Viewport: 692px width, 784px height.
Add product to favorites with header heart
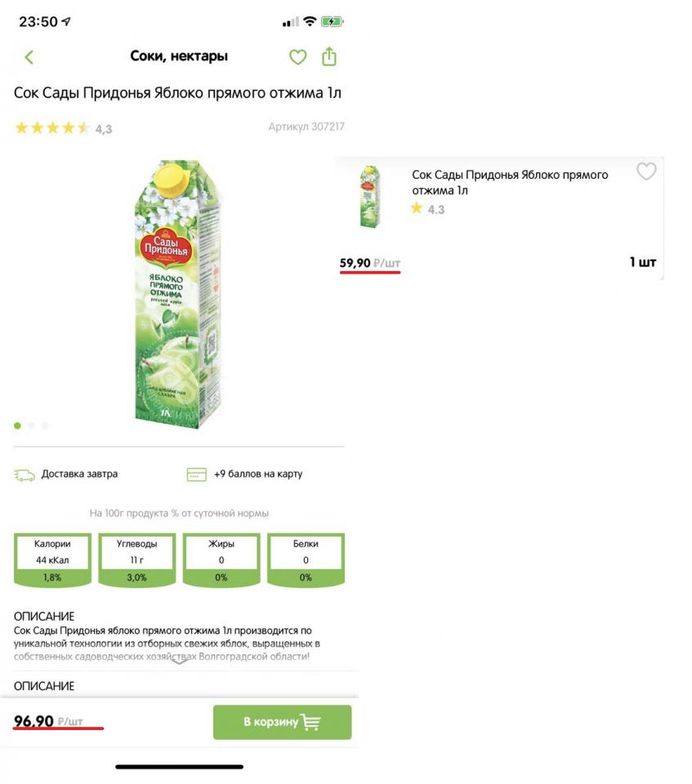(x=297, y=57)
